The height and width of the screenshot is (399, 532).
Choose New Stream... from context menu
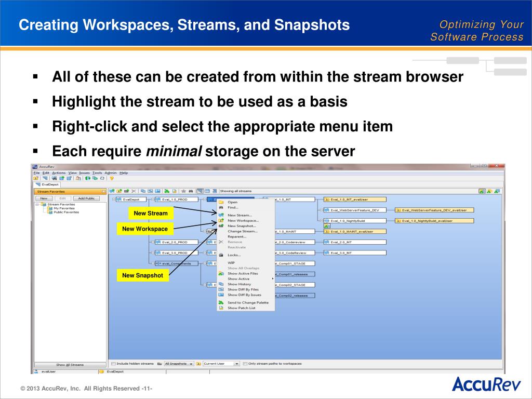[240, 215]
